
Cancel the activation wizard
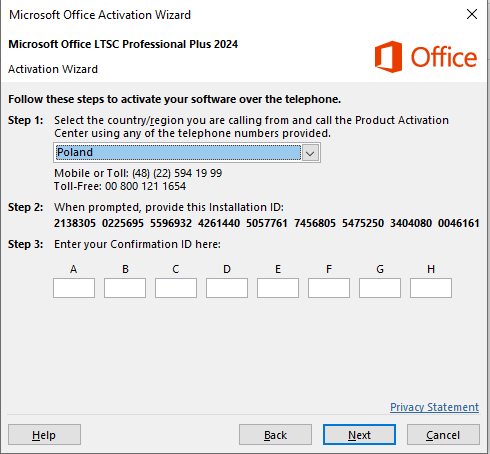443,435
